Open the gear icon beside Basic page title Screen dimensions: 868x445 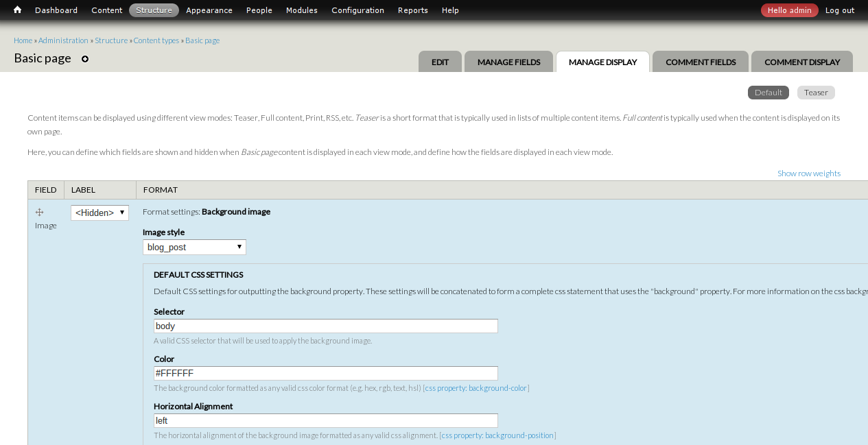click(85, 59)
